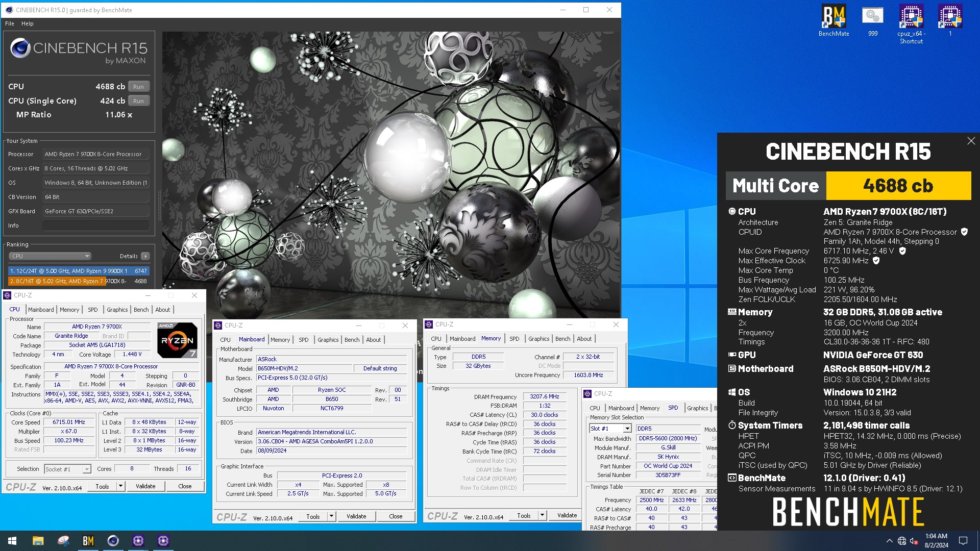The height and width of the screenshot is (551, 980).
Task: Switch to BenchMate in the taskbar
Action: tap(88, 541)
